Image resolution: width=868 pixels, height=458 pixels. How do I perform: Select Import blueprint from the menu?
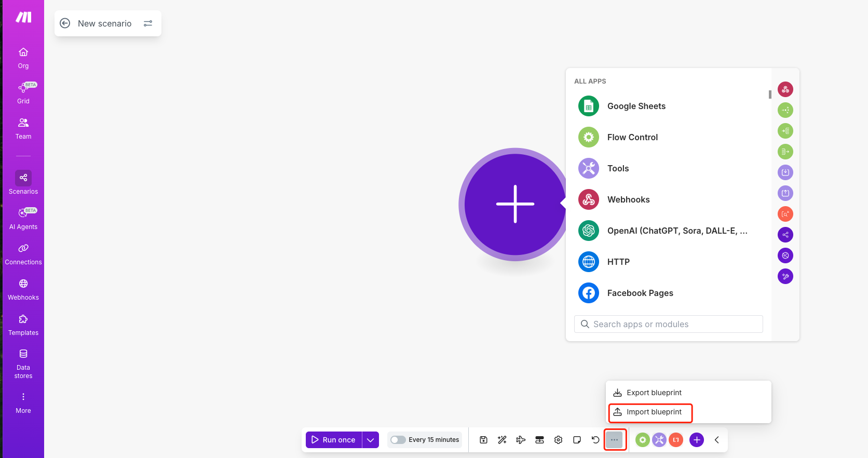pyautogui.click(x=654, y=412)
